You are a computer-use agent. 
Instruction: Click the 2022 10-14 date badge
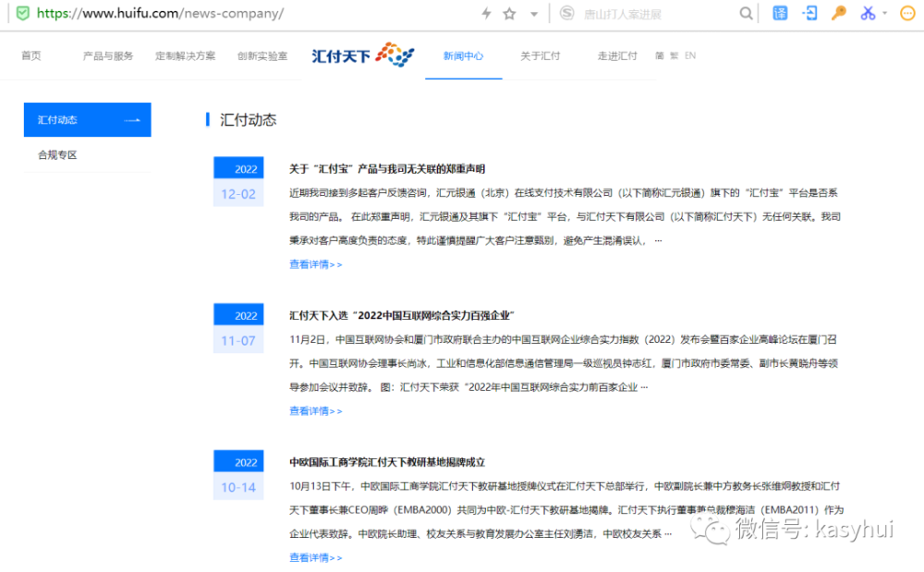pyautogui.click(x=238, y=475)
